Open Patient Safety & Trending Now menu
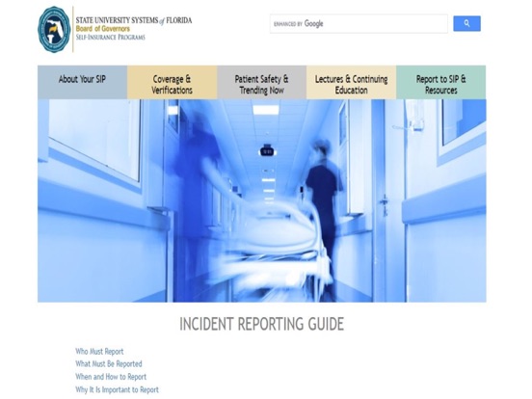The height and width of the screenshot is (399, 532). pyautogui.click(x=261, y=82)
